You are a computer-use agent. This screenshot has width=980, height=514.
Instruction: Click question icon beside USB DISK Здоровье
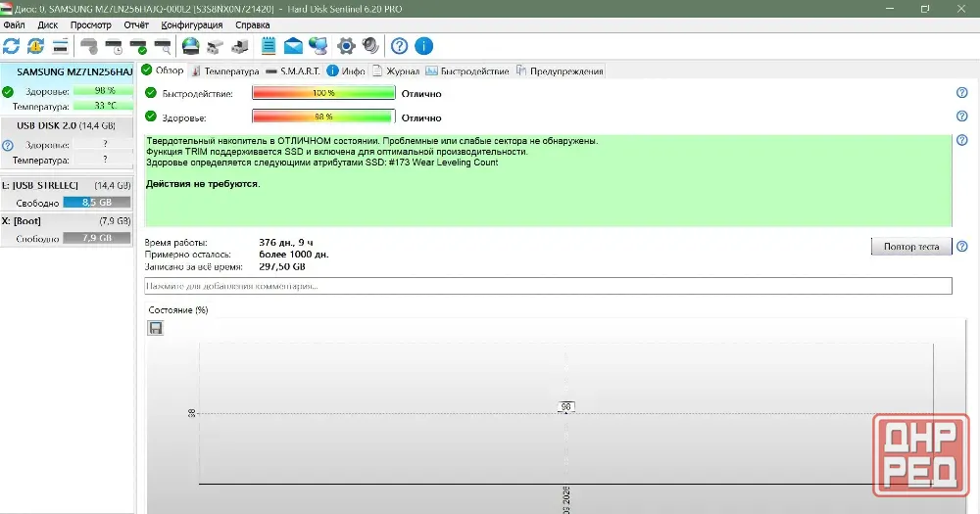tap(8, 146)
